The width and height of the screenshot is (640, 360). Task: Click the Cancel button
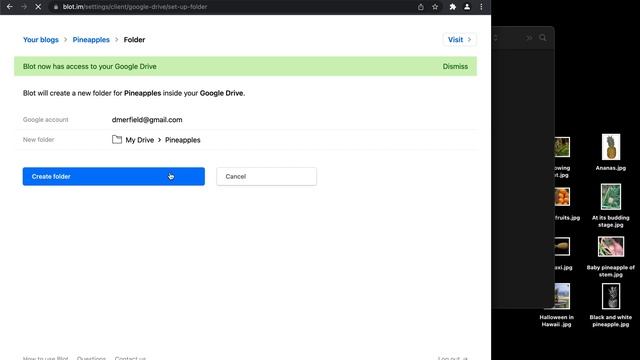(x=267, y=176)
